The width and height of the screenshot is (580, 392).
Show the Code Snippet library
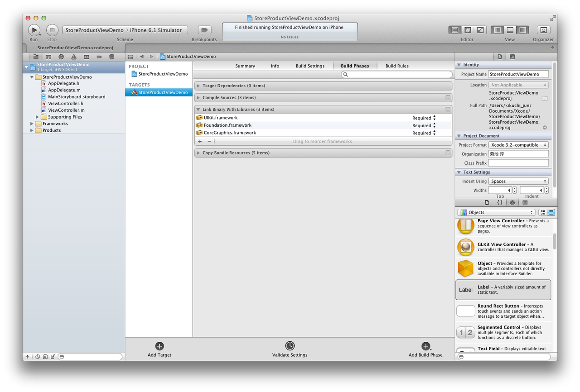(x=500, y=202)
